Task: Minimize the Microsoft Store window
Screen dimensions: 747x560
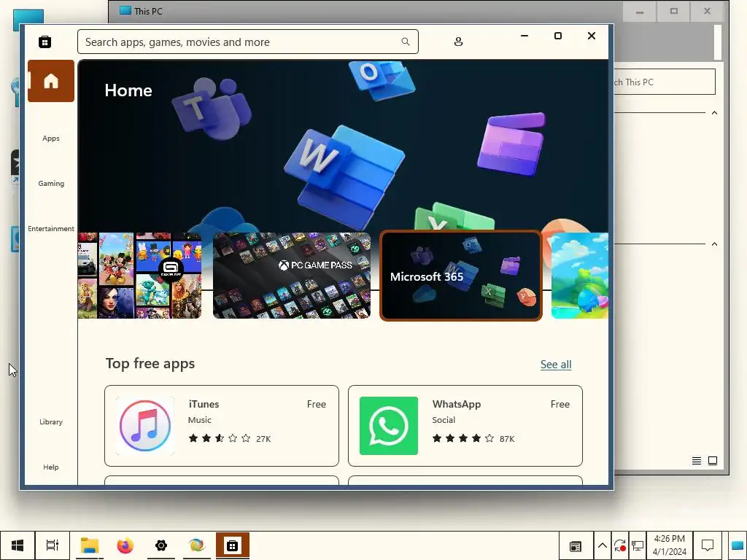Action: point(525,36)
